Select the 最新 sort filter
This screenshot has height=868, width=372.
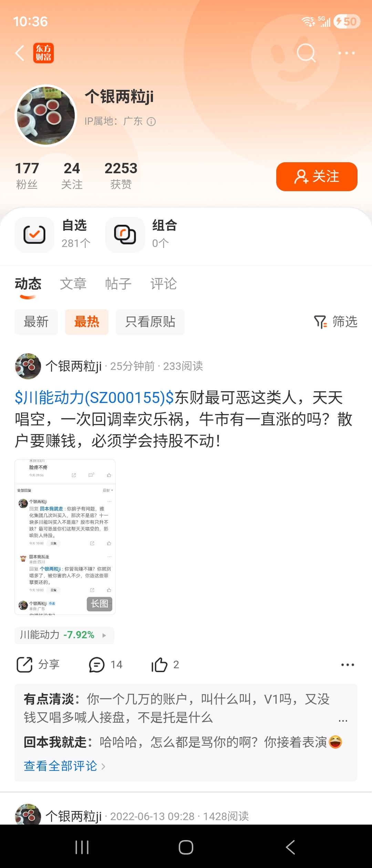point(36,322)
